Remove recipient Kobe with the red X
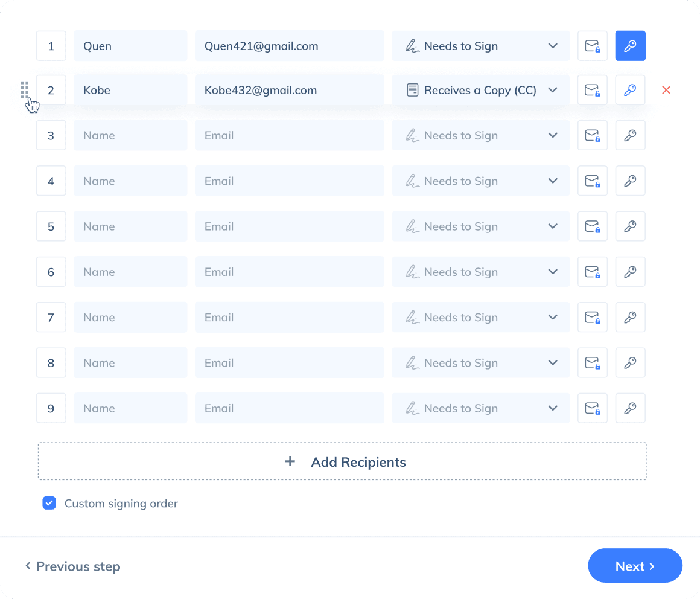This screenshot has height=599, width=700. pyautogui.click(x=666, y=90)
